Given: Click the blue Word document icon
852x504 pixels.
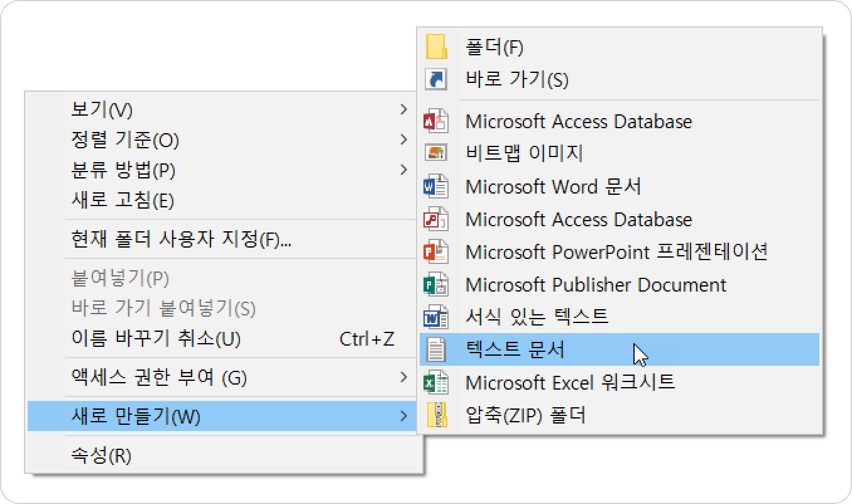Looking at the screenshot, I should point(436,187).
